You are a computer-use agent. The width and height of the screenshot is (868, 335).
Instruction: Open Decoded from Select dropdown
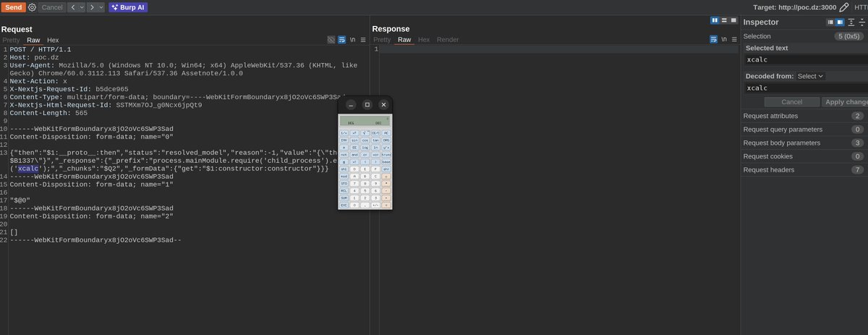(811, 76)
